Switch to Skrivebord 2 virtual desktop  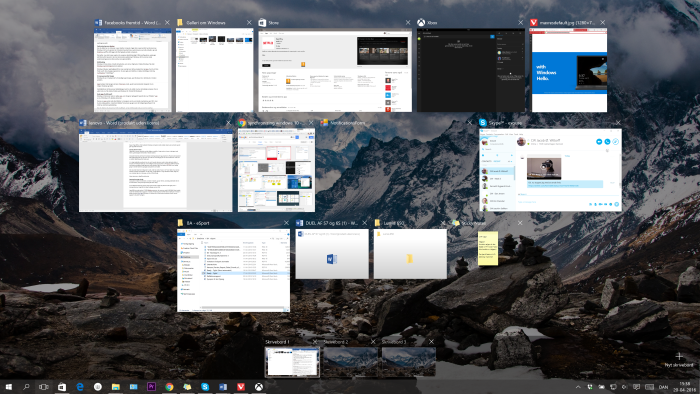(350, 362)
